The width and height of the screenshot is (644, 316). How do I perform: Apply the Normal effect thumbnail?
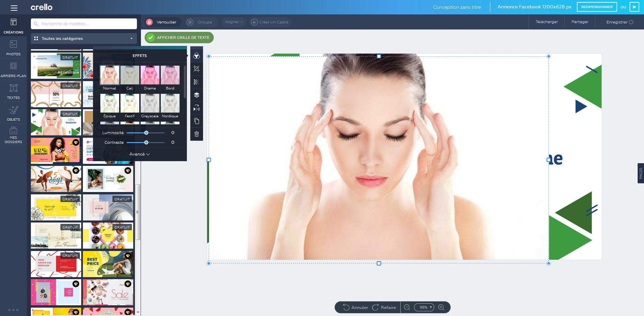click(x=110, y=75)
